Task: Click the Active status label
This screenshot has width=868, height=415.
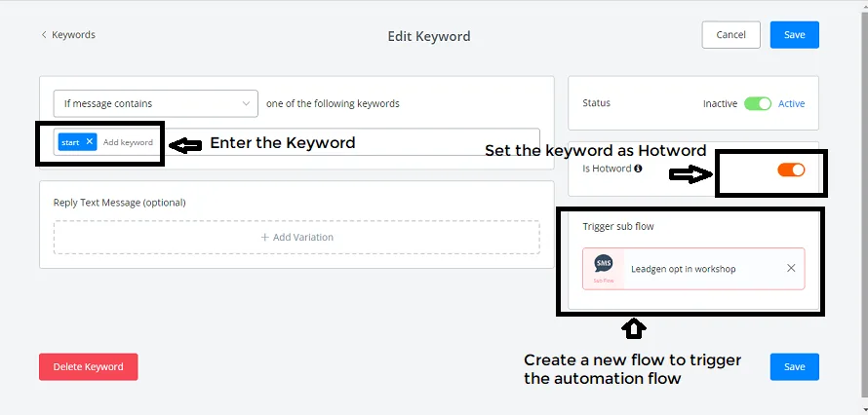Action: [x=792, y=103]
